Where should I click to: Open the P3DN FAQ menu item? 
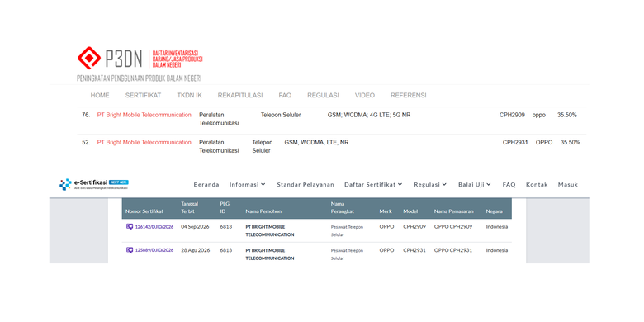pyautogui.click(x=285, y=95)
